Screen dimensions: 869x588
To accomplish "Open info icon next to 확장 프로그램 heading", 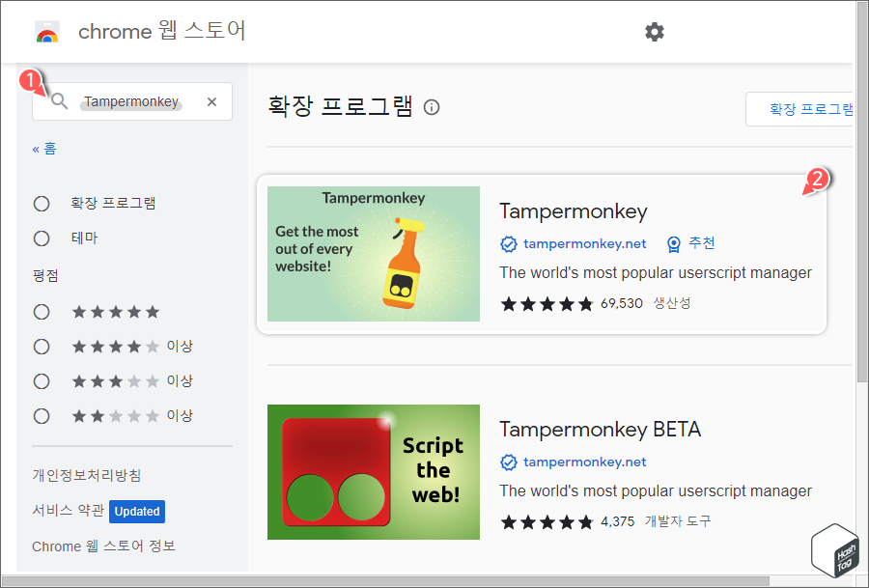I will [x=431, y=108].
